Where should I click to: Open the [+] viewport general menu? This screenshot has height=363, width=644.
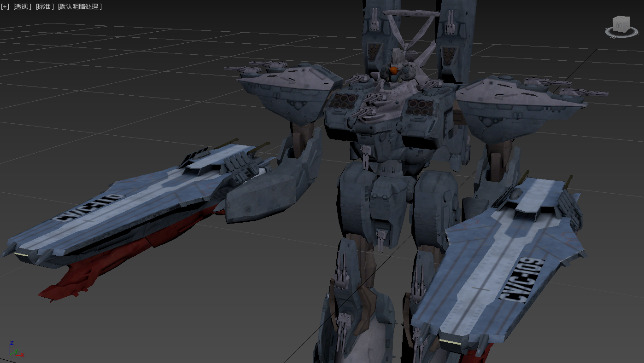[5, 6]
